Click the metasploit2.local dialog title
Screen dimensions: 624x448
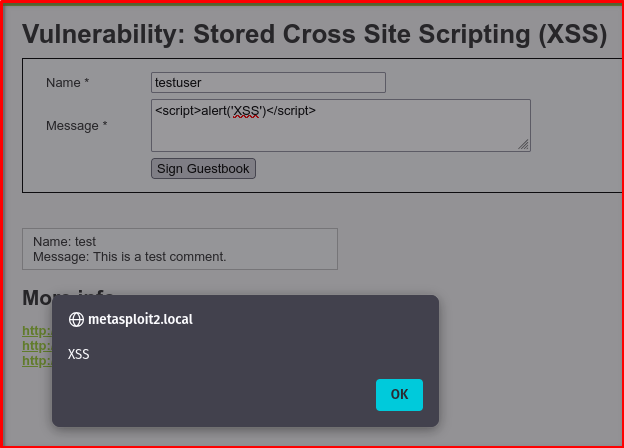click(x=140, y=319)
